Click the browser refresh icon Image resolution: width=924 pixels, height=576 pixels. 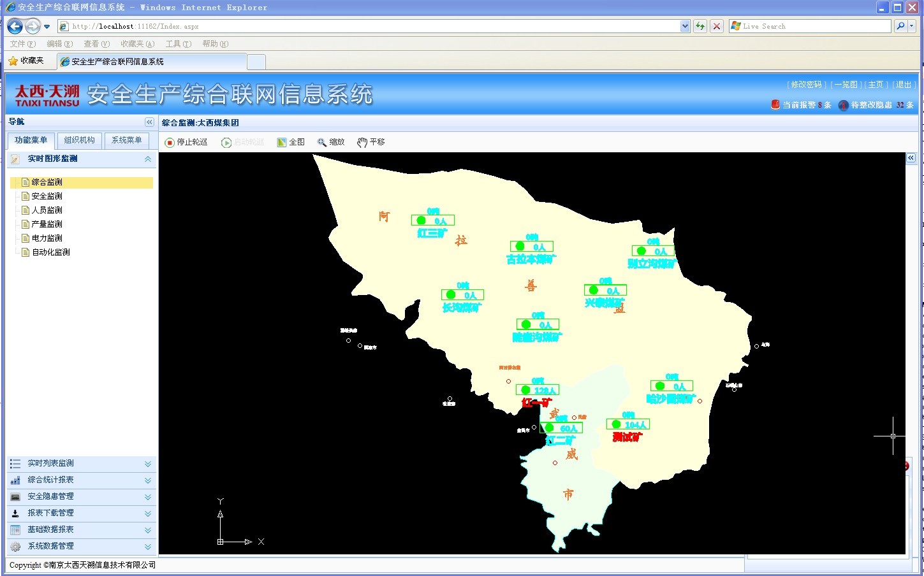pos(700,26)
